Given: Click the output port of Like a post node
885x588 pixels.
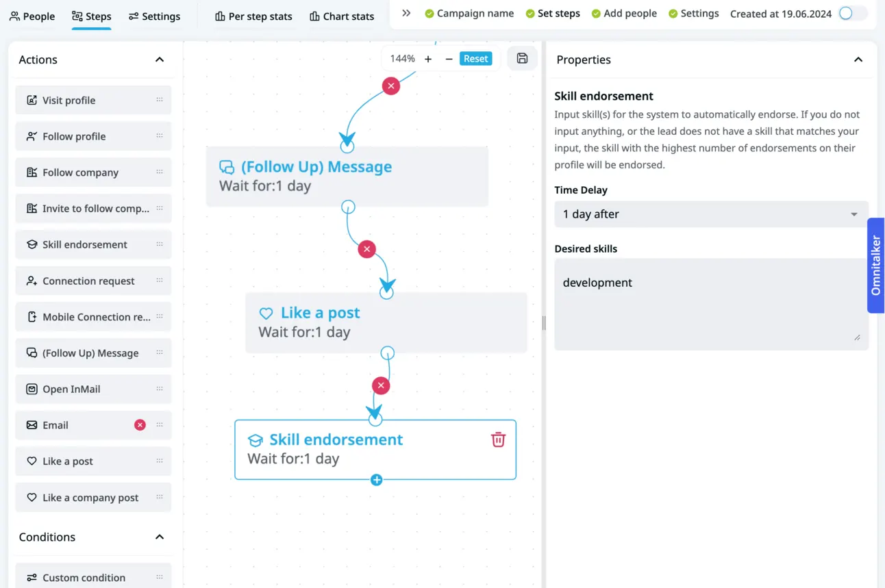Looking at the screenshot, I should coord(388,353).
